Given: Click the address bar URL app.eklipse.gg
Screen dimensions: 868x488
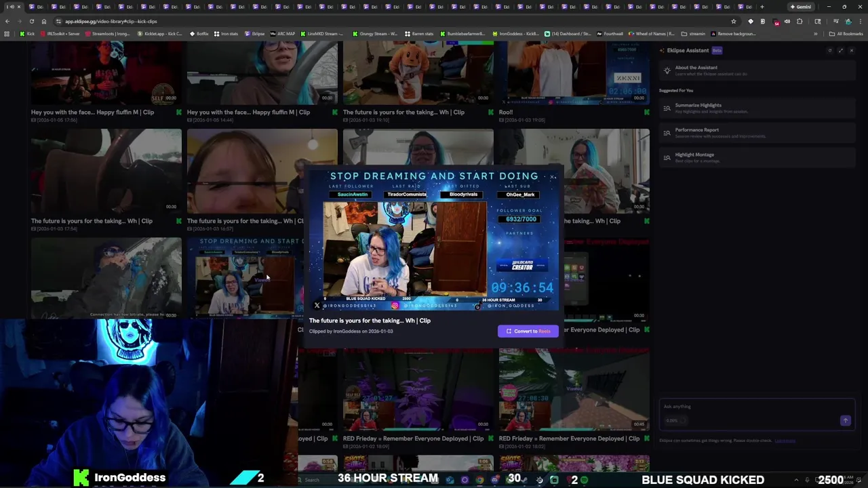Looking at the screenshot, I should click(x=111, y=21).
